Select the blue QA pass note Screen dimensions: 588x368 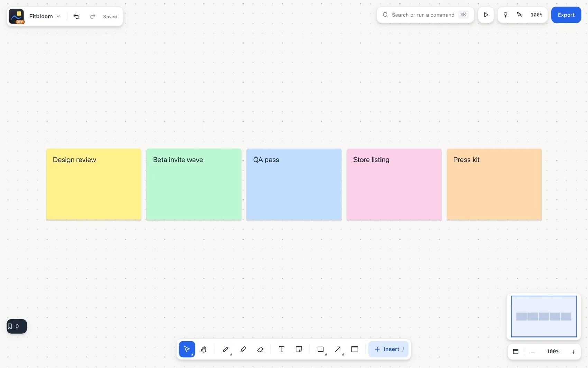(294, 184)
